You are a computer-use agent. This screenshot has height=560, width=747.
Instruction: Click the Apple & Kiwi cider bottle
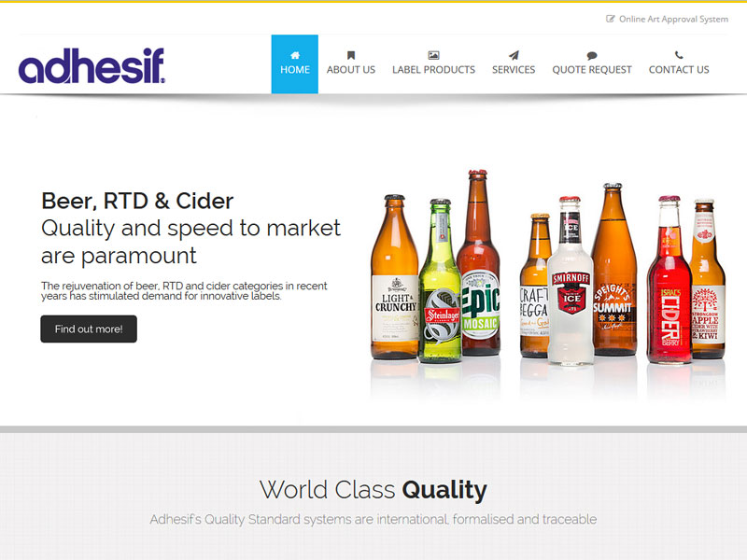[708, 279]
